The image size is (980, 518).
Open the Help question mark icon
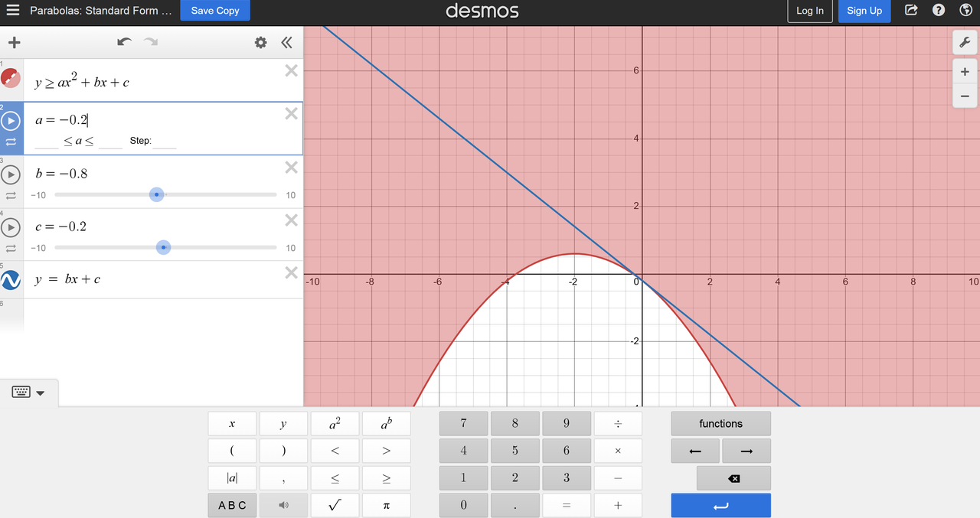tap(938, 11)
